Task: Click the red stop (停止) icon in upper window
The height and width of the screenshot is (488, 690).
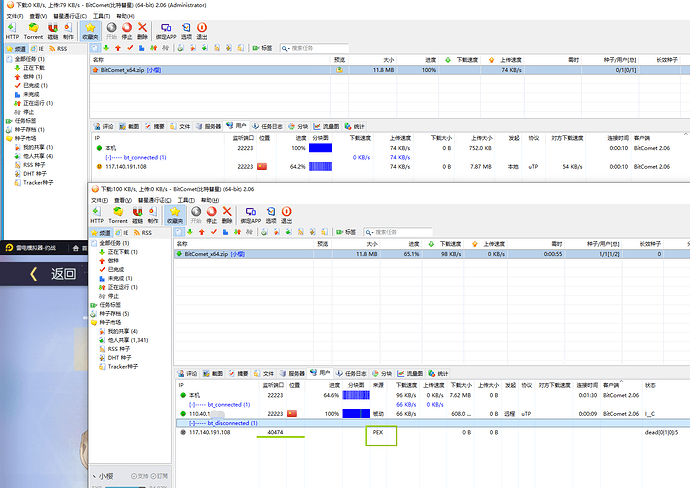Action: (127, 31)
